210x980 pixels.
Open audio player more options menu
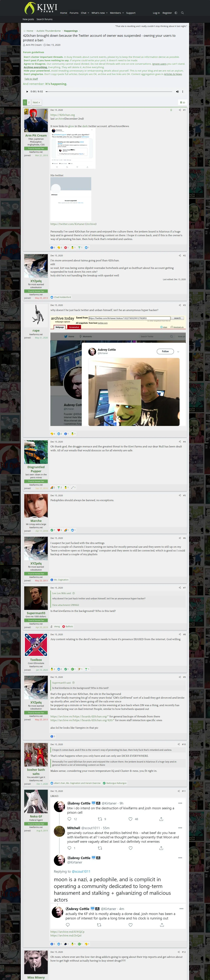[x=183, y=91]
